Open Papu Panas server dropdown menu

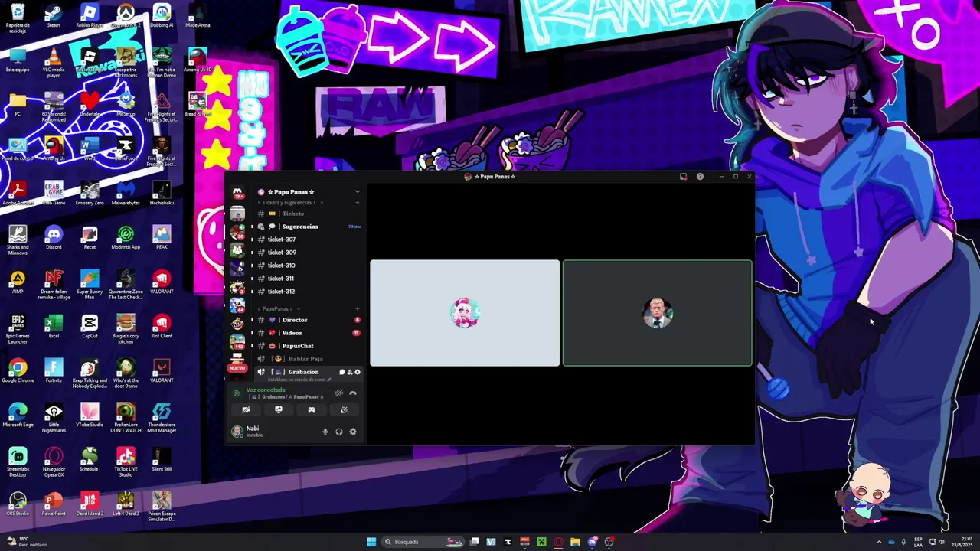point(357,192)
